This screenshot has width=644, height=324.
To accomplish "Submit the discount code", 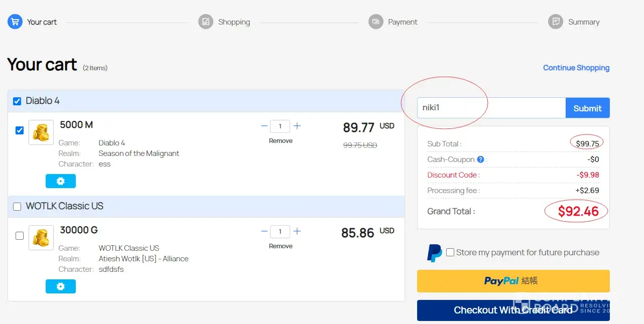I will click(x=587, y=108).
